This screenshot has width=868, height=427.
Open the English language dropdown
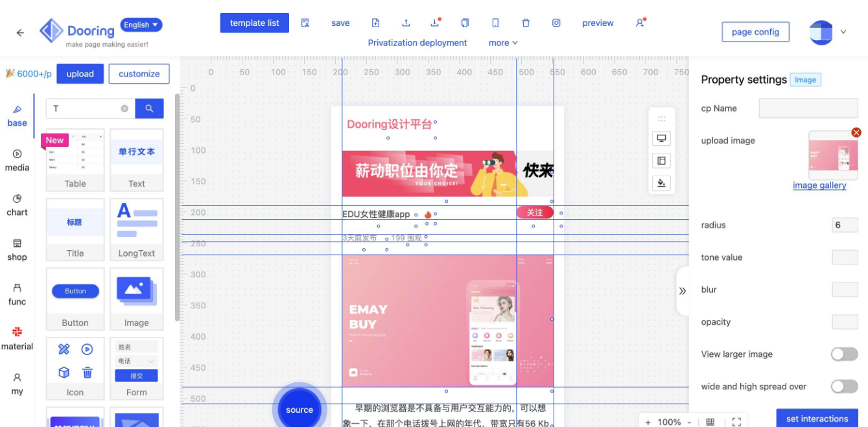point(141,25)
